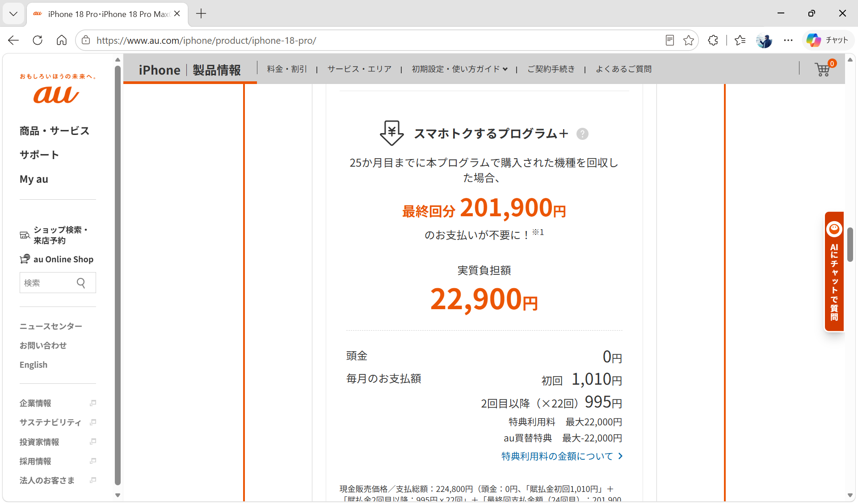The height and width of the screenshot is (504, 858).
Task: Click external link icon beside 企業情報
Action: [x=93, y=403]
